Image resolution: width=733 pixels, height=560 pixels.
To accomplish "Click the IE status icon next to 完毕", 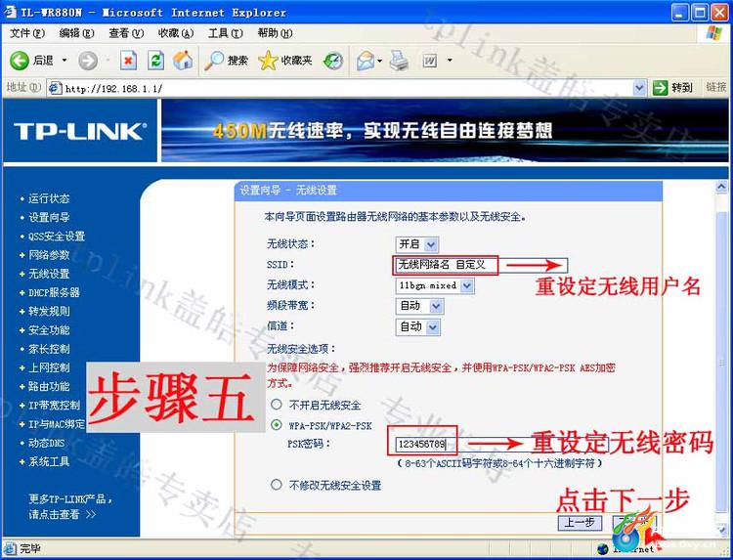I will (x=11, y=548).
